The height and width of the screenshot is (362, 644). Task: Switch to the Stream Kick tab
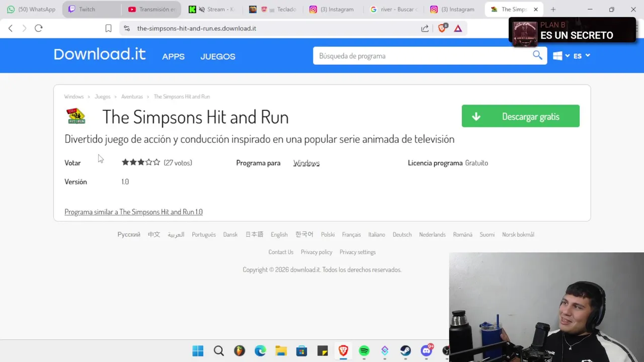(211, 9)
